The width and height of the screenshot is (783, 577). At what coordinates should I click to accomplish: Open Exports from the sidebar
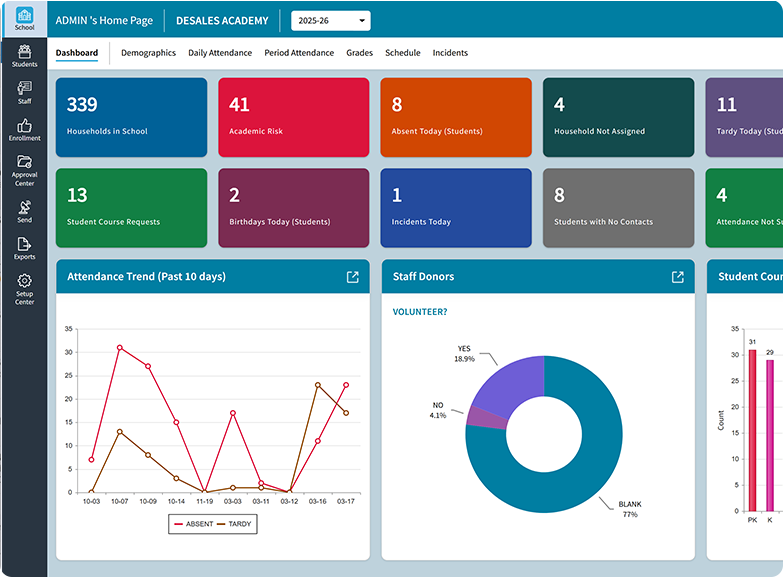pyautogui.click(x=24, y=248)
